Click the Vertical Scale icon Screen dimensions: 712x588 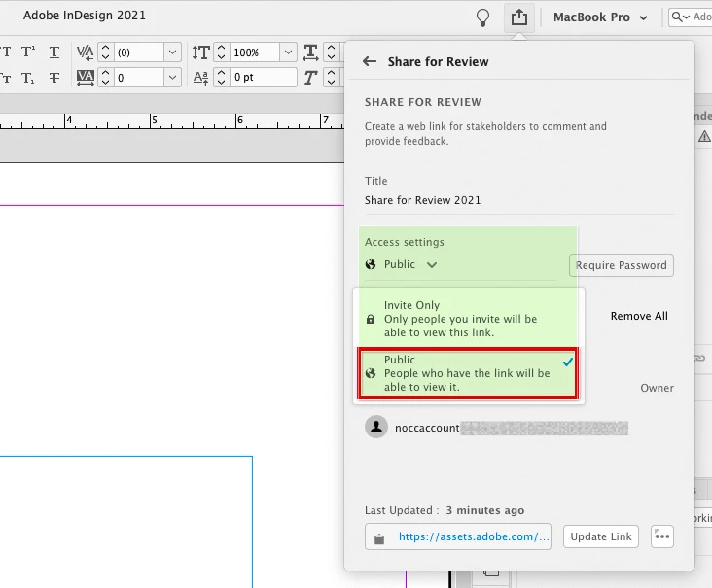pos(200,52)
